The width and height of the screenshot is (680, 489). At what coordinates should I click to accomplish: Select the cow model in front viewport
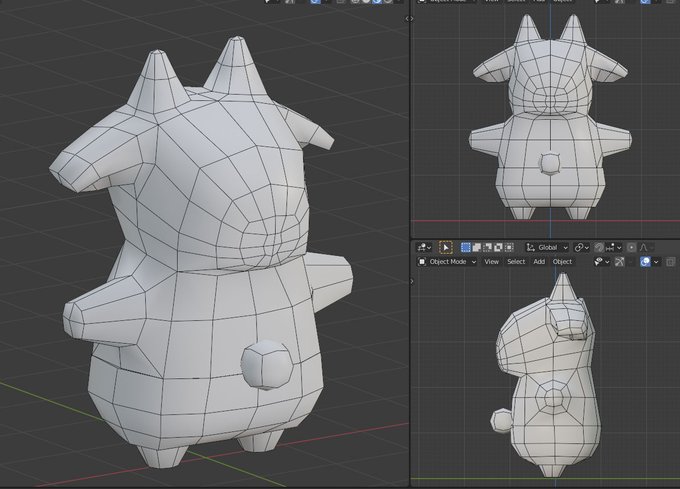[x=550, y=116]
